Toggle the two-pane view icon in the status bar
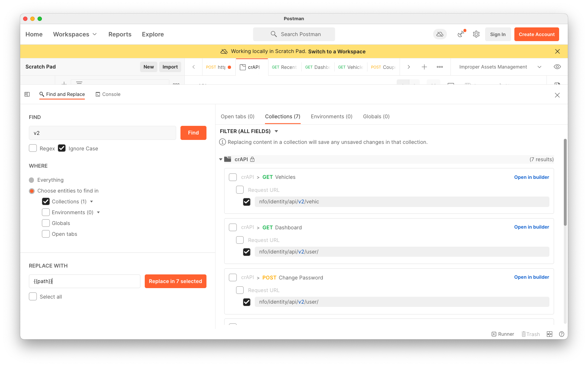Image resolution: width=588 pixels, height=366 pixels. pyautogui.click(x=549, y=334)
